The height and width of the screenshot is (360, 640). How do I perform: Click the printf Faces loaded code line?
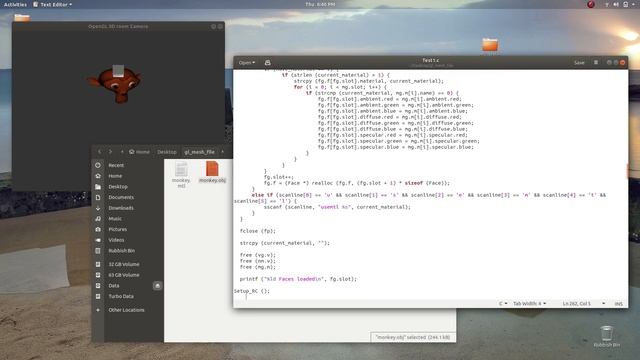(x=298, y=279)
